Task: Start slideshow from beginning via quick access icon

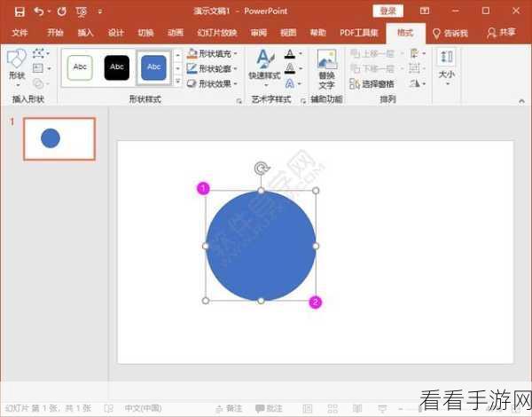Action: point(82,12)
